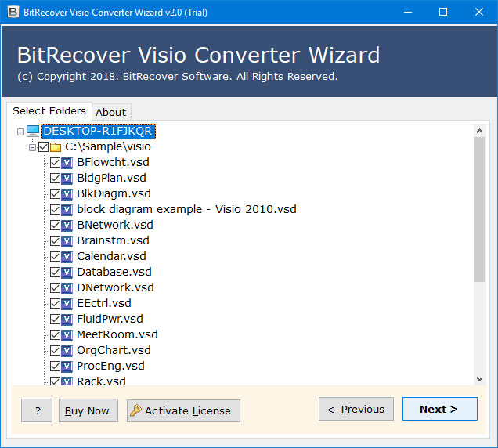This screenshot has height=448, width=498.
Task: Click the folder icon of C:\Sample\visio
Action: pyautogui.click(x=56, y=147)
